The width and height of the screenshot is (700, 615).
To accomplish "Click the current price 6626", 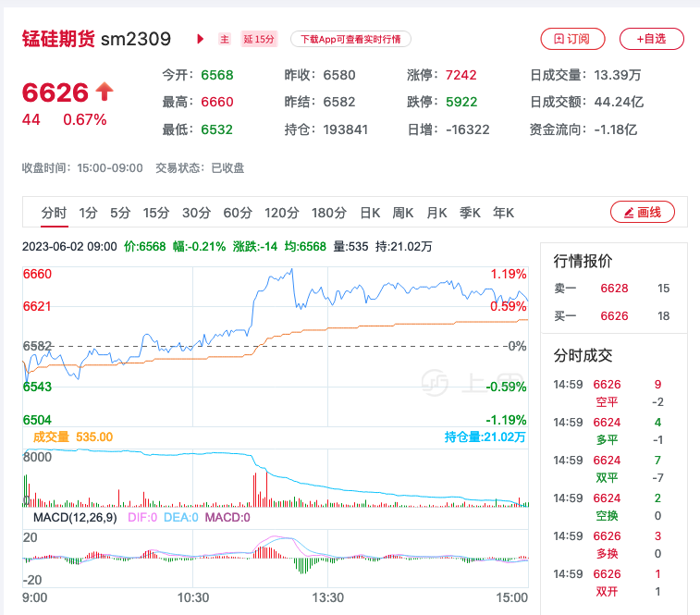I will tap(55, 92).
